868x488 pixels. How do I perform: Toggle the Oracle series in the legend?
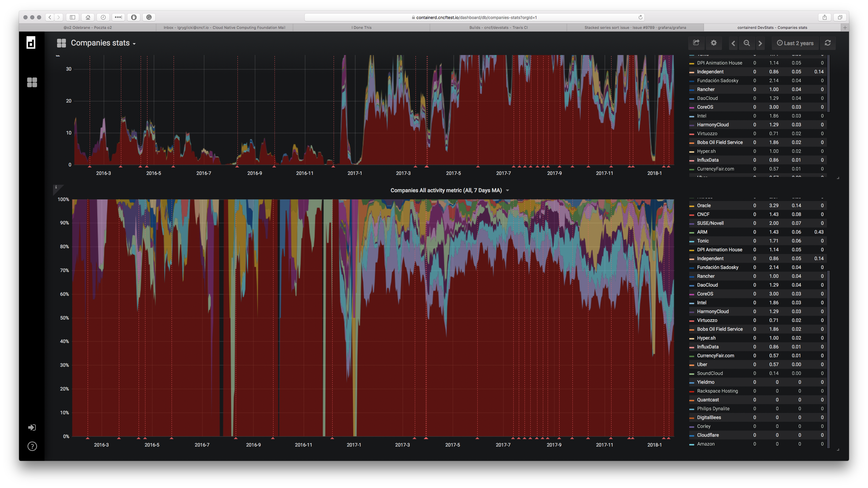703,205
